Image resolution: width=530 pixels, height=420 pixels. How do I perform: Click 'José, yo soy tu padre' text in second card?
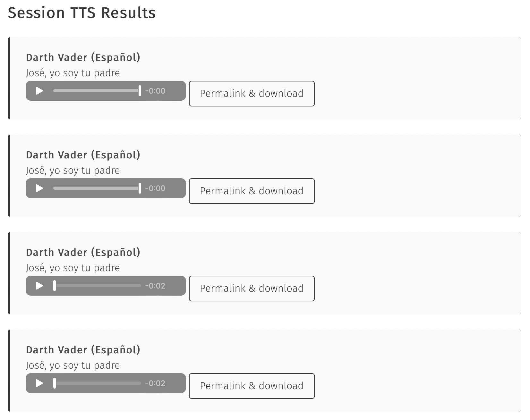(x=73, y=170)
